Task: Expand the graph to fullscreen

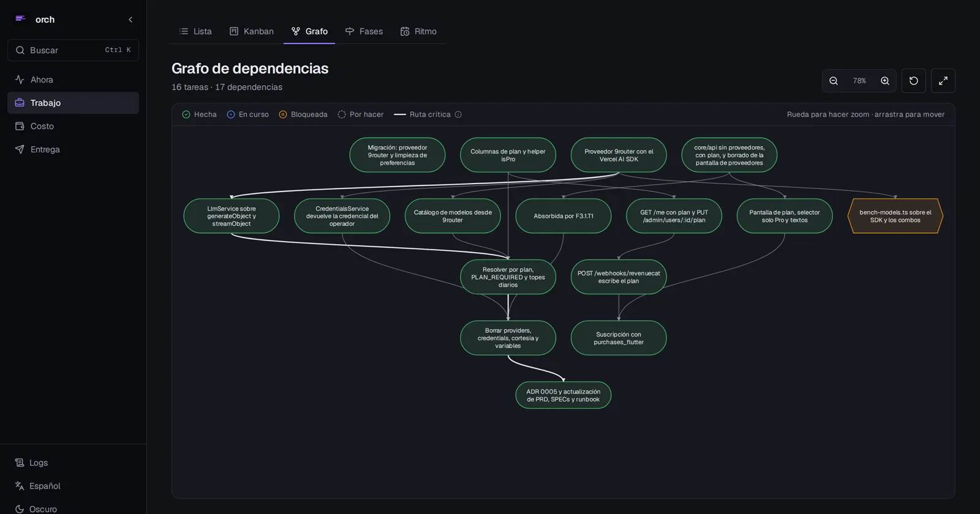Action: click(943, 81)
